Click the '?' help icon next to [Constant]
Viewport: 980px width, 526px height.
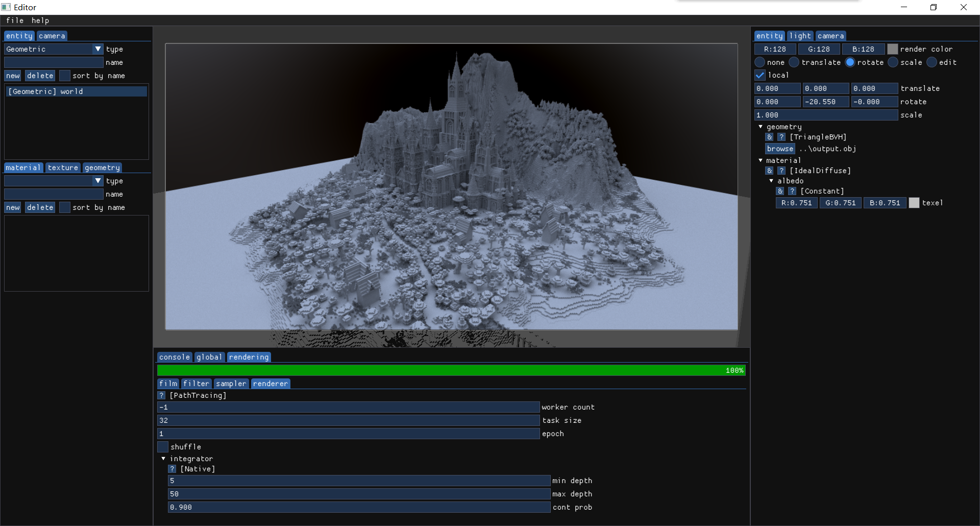coord(792,191)
